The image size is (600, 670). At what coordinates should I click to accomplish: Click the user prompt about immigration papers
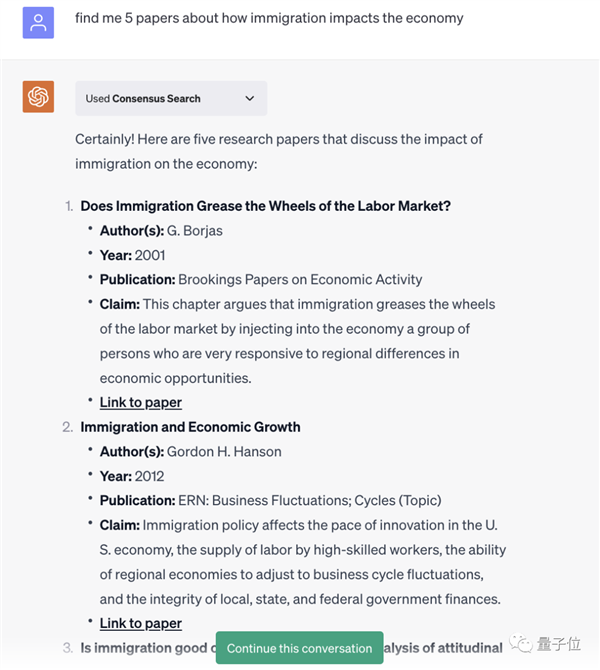tap(268, 18)
